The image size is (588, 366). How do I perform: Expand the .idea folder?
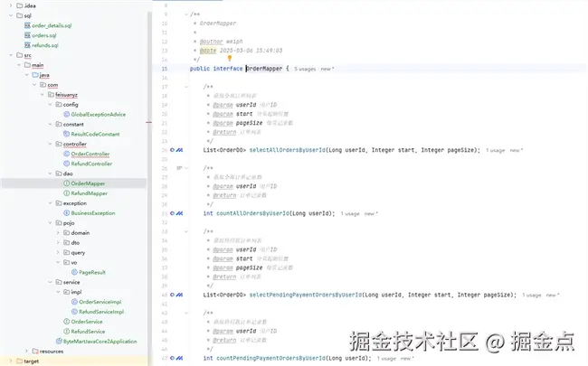click(x=11, y=5)
